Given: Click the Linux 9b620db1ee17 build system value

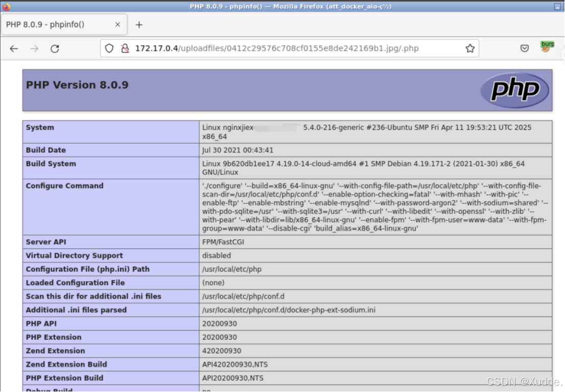Looking at the screenshot, I should point(363,168).
